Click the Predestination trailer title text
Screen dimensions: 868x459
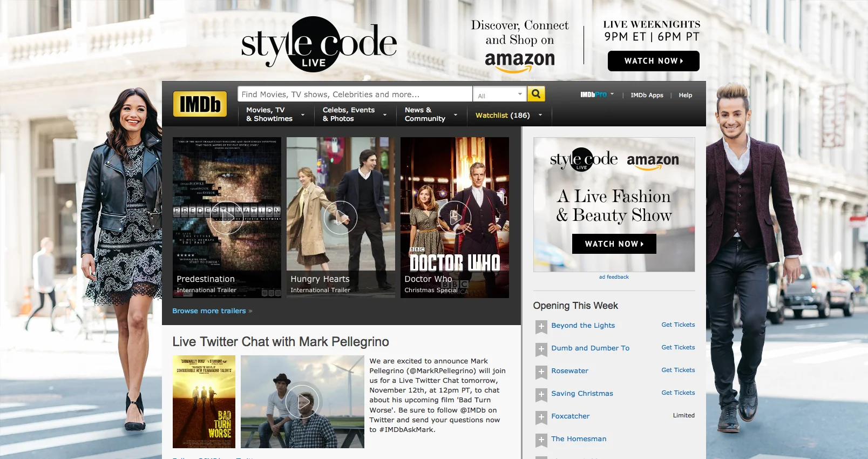[206, 279]
